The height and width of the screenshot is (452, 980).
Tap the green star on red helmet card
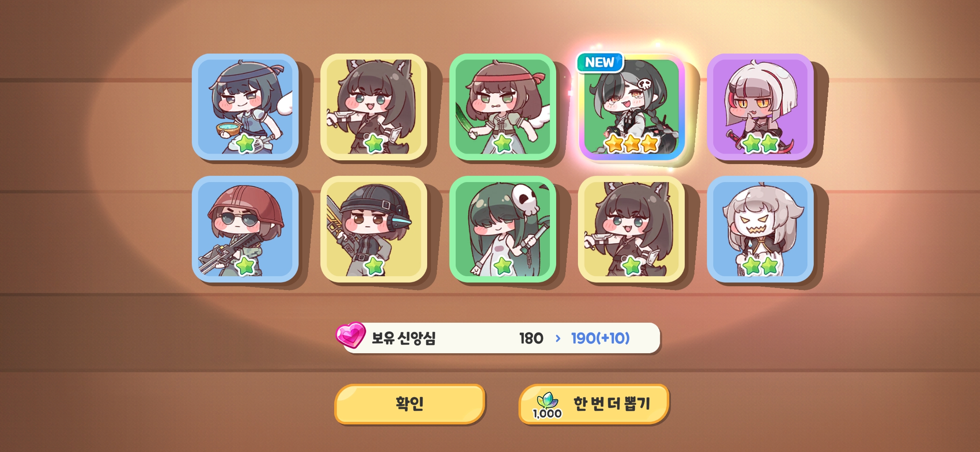pos(245,266)
